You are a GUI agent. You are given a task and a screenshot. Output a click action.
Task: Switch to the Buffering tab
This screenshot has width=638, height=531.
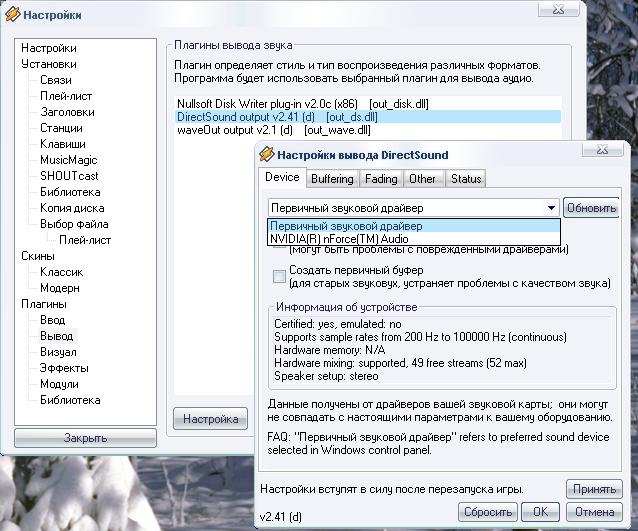click(x=331, y=179)
